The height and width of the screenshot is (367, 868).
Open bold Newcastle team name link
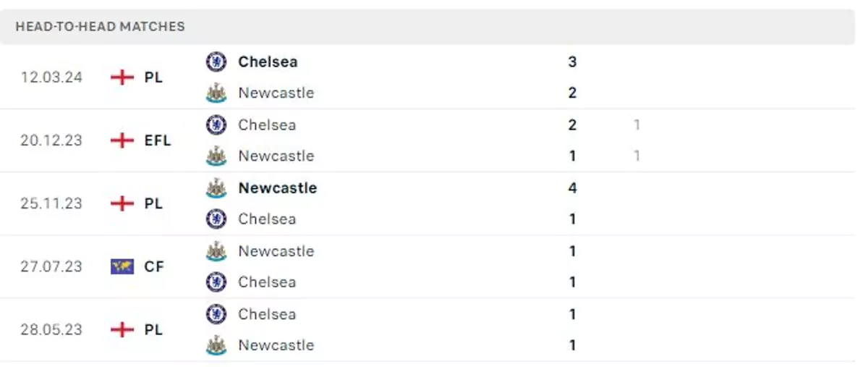[x=277, y=188]
